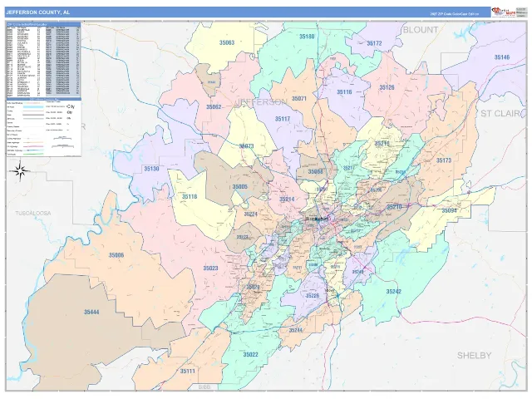Viewport: 532px width, 399px height.
Task: Click the 35226 ZIP code label
Action: pos(313,296)
